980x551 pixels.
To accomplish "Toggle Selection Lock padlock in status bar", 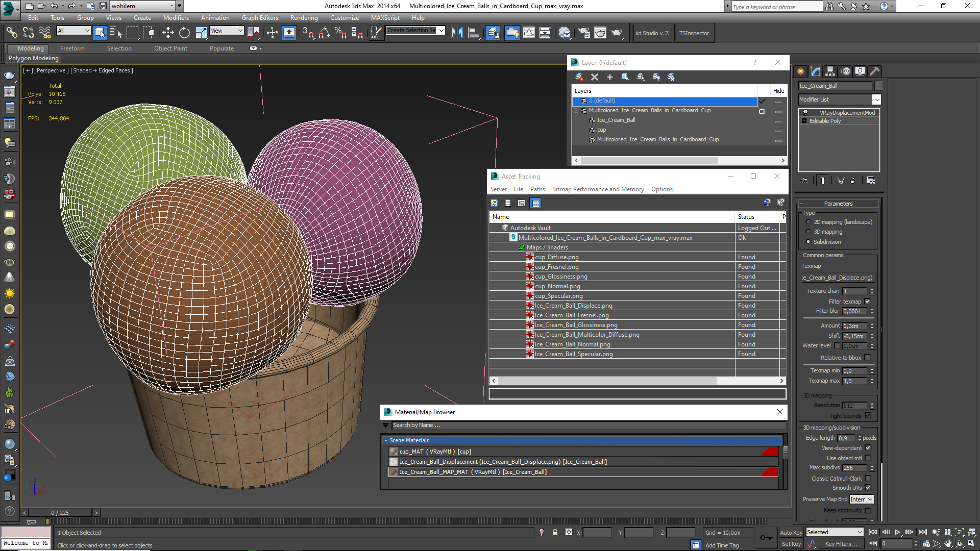I will (x=555, y=532).
